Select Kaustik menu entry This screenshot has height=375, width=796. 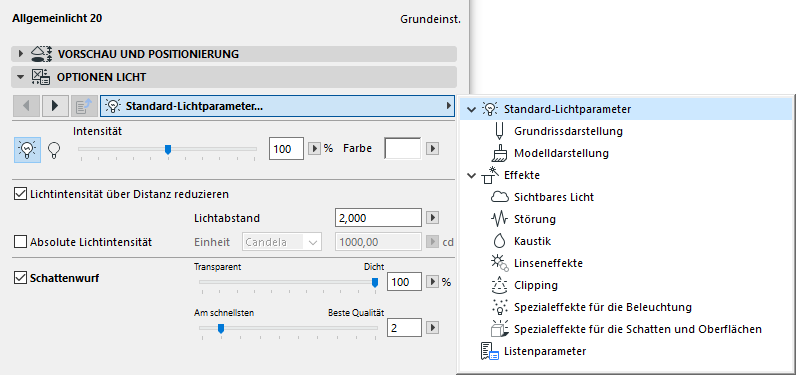(x=533, y=241)
